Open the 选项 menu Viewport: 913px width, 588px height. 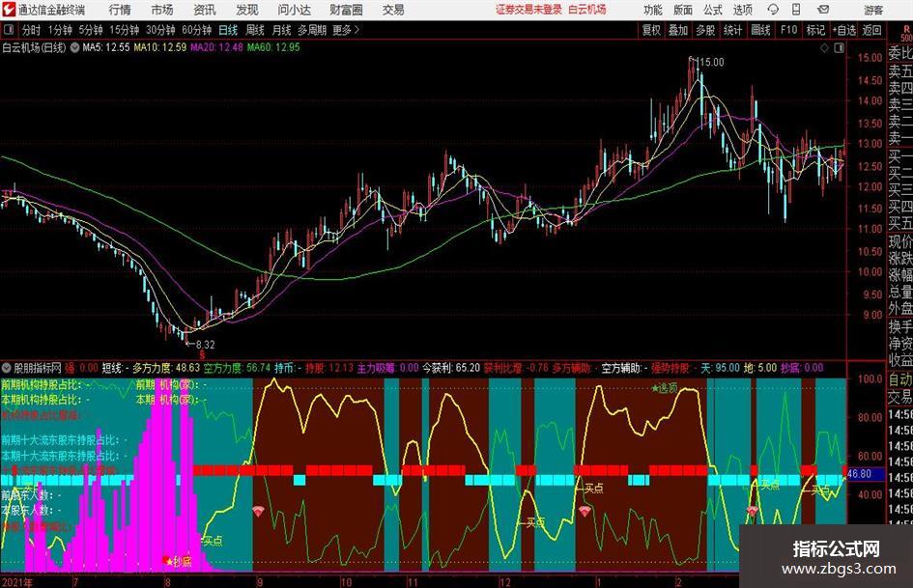tap(742, 10)
